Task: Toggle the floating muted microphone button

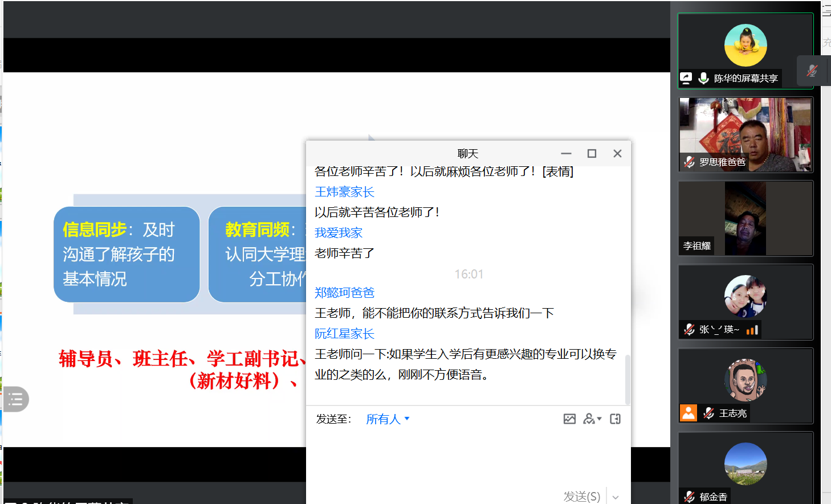Action: (x=812, y=71)
